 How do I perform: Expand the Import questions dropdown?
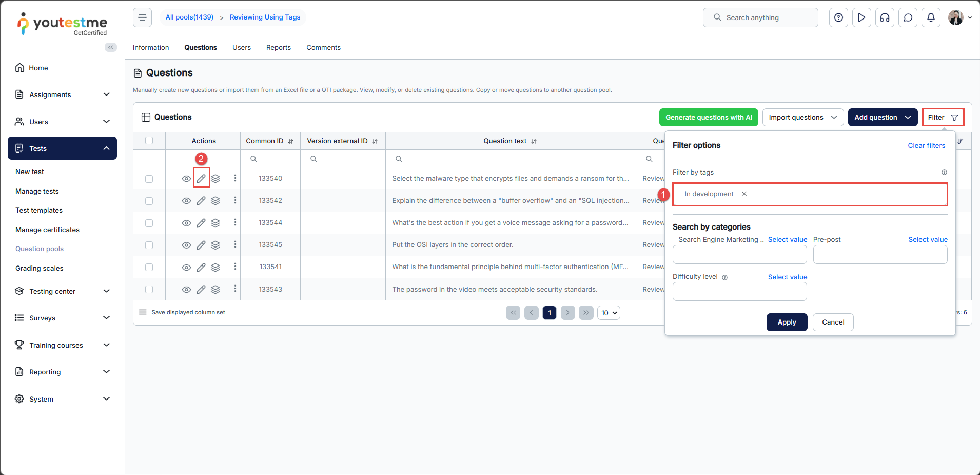coord(802,117)
